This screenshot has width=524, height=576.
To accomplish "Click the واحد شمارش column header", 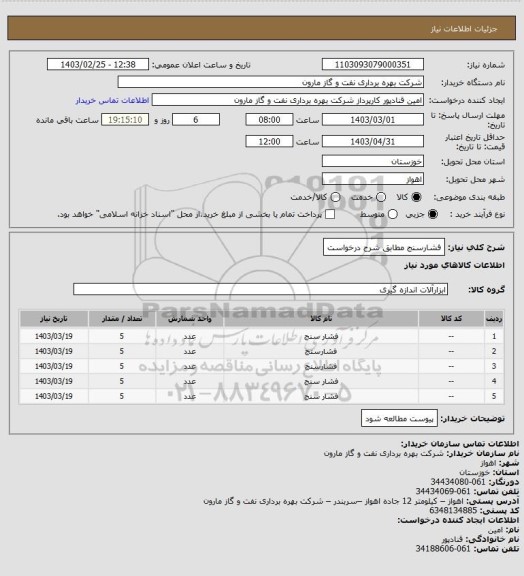I will 190,319.
